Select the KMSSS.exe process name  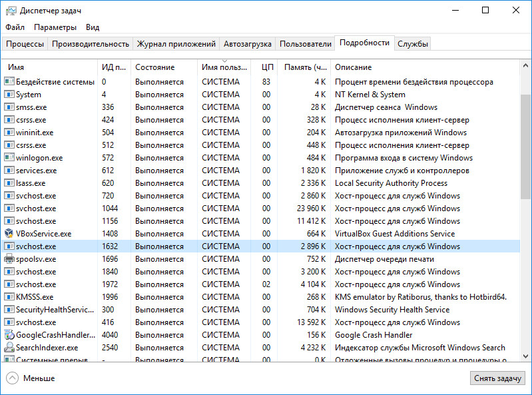35,297
